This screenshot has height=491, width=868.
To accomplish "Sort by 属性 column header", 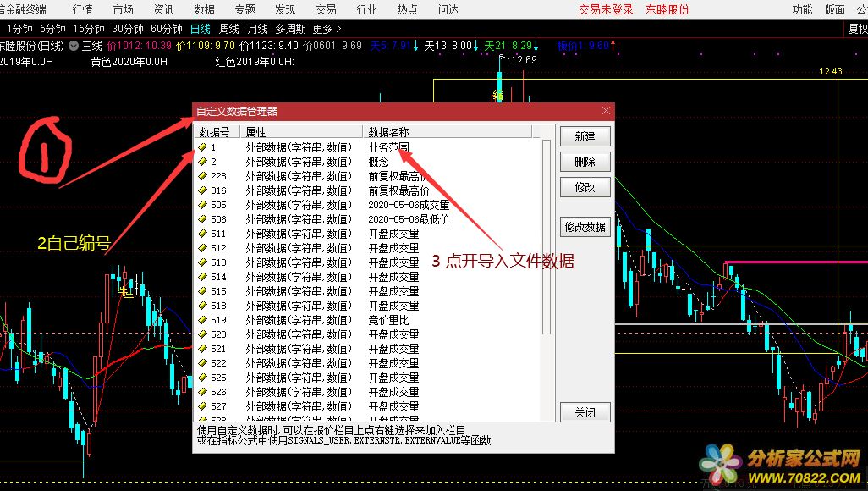I will (301, 132).
